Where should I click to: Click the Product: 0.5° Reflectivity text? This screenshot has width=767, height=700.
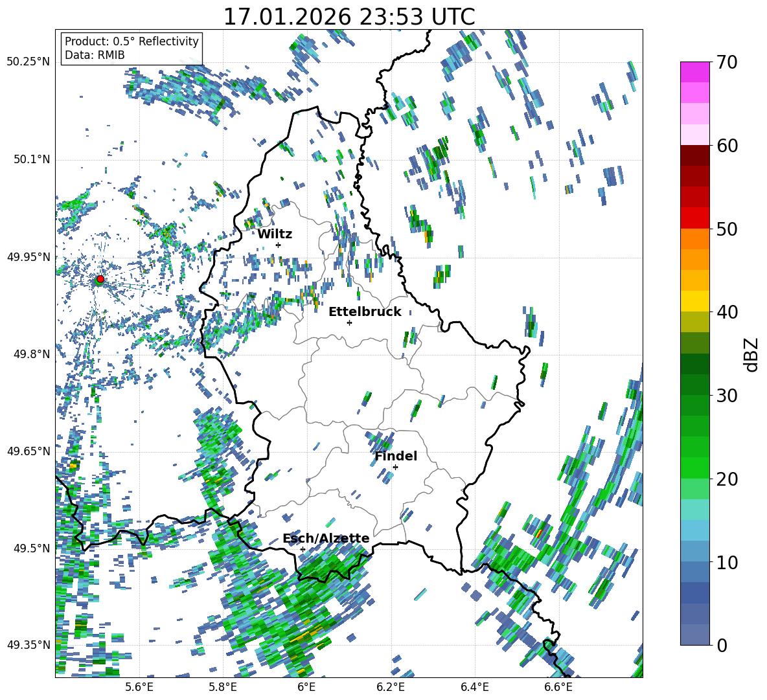click(132, 41)
